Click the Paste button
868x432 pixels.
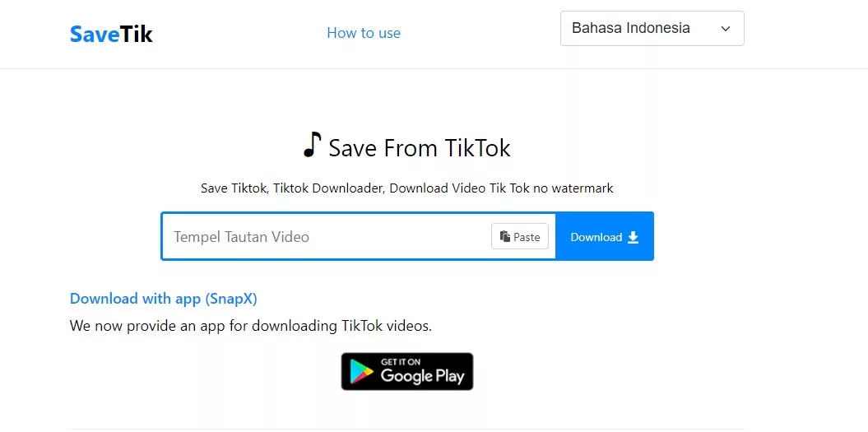(520, 236)
